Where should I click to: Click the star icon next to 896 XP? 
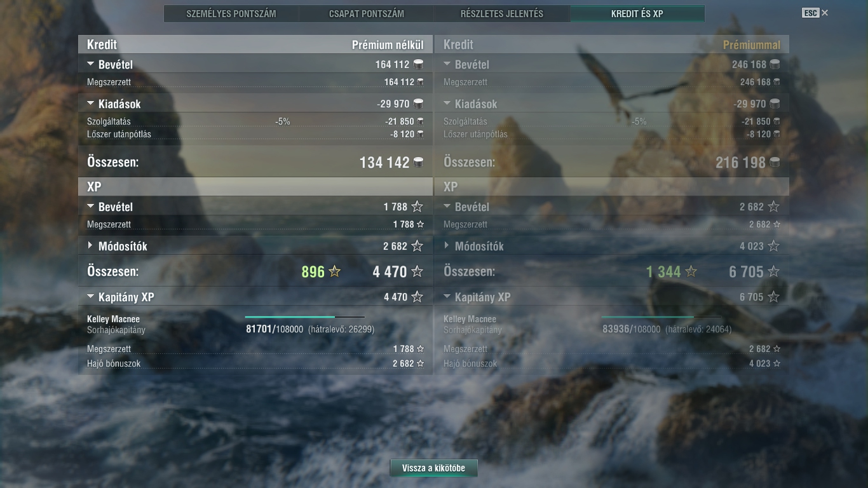(x=334, y=272)
